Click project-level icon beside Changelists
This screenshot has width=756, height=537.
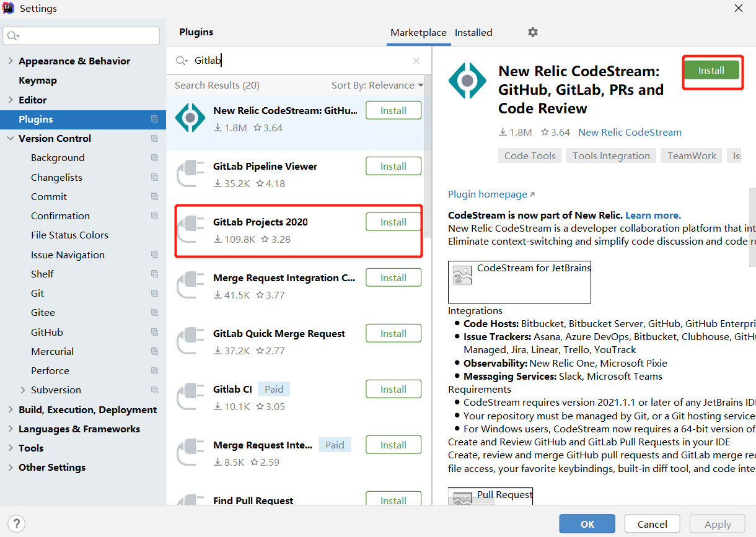tap(154, 177)
